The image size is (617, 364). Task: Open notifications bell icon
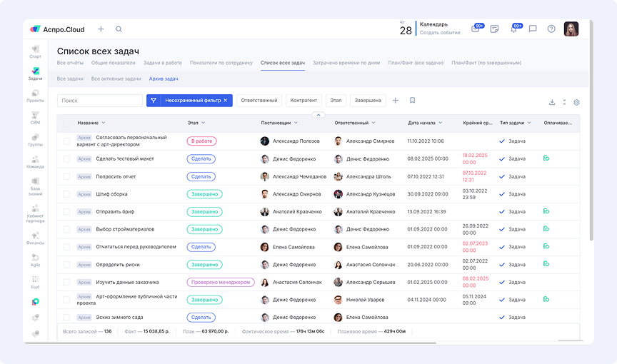pos(513,29)
